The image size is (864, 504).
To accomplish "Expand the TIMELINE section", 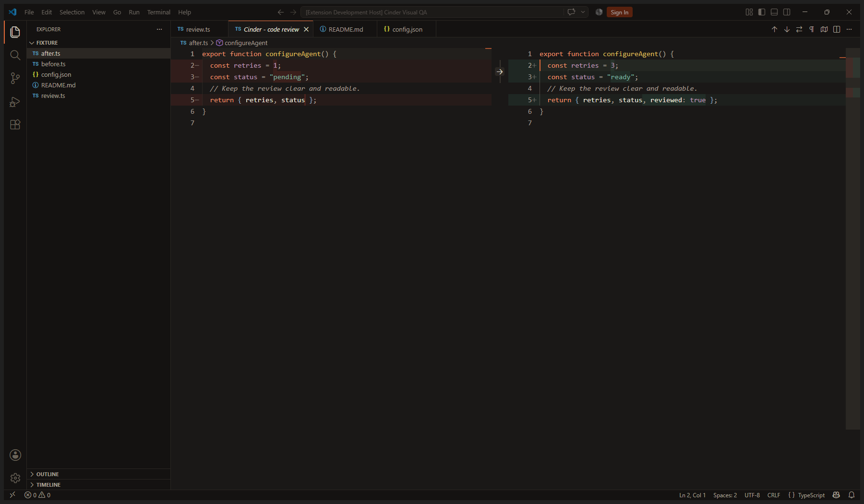I will point(98,484).
